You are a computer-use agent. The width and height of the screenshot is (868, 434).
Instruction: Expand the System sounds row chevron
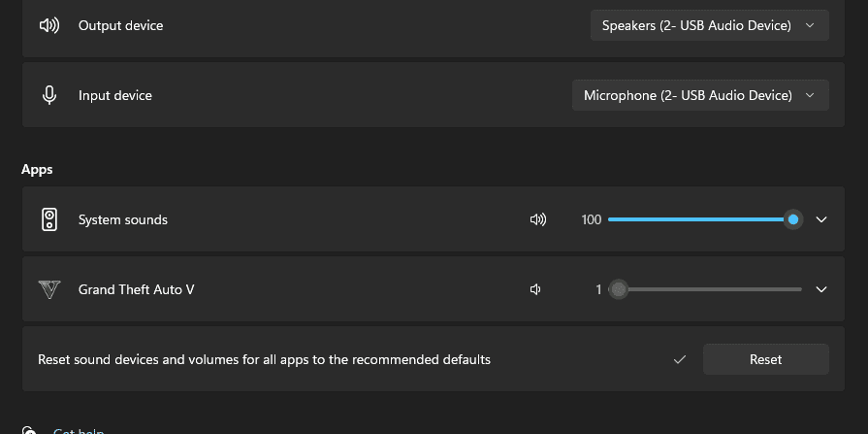tap(821, 219)
